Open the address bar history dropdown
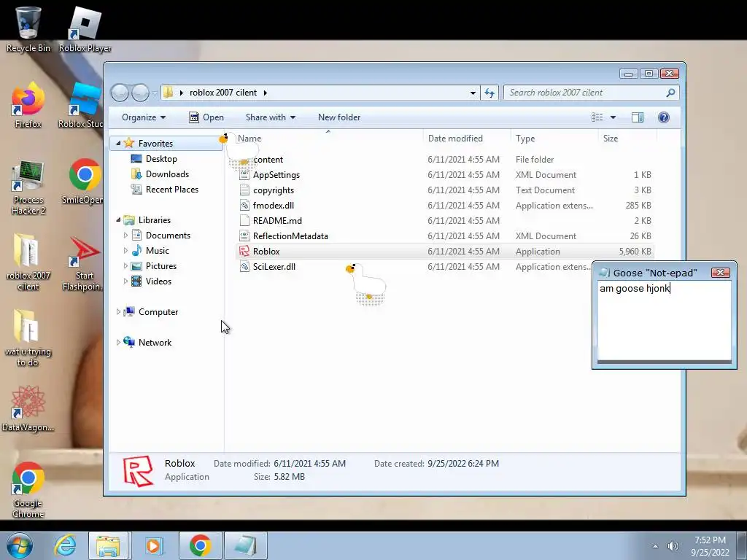747x560 pixels. point(473,93)
